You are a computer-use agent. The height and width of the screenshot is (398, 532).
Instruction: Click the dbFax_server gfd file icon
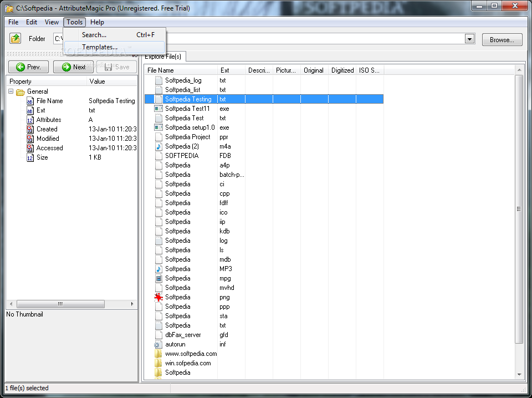(158, 335)
